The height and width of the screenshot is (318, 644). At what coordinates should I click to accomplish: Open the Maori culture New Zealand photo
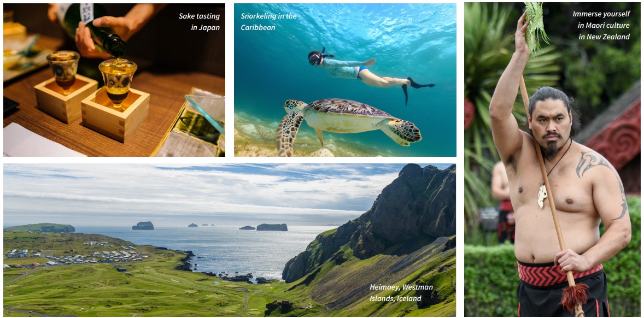click(x=552, y=160)
